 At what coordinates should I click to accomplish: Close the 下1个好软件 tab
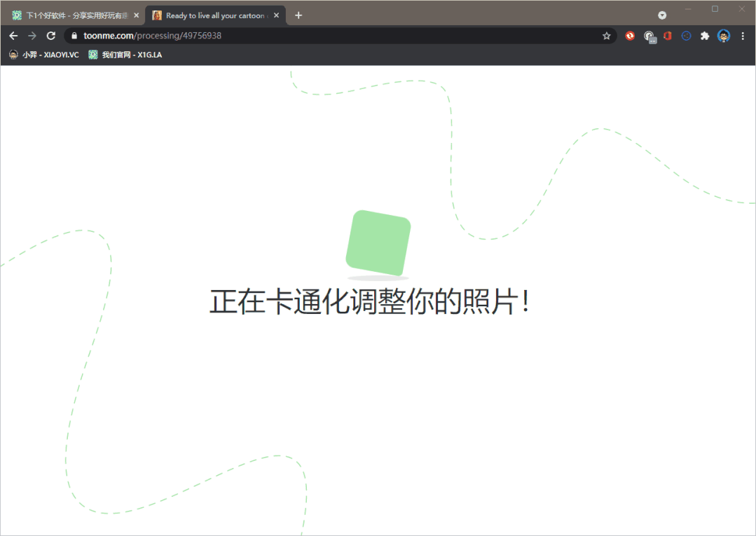pos(137,15)
